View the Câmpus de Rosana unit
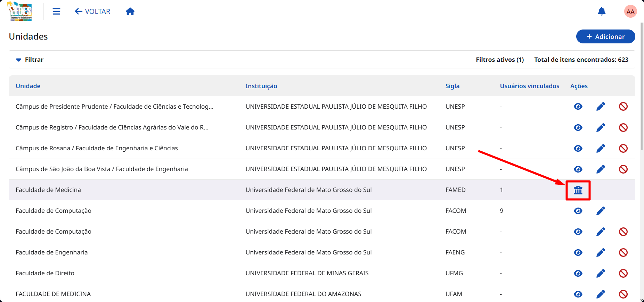 578,148
